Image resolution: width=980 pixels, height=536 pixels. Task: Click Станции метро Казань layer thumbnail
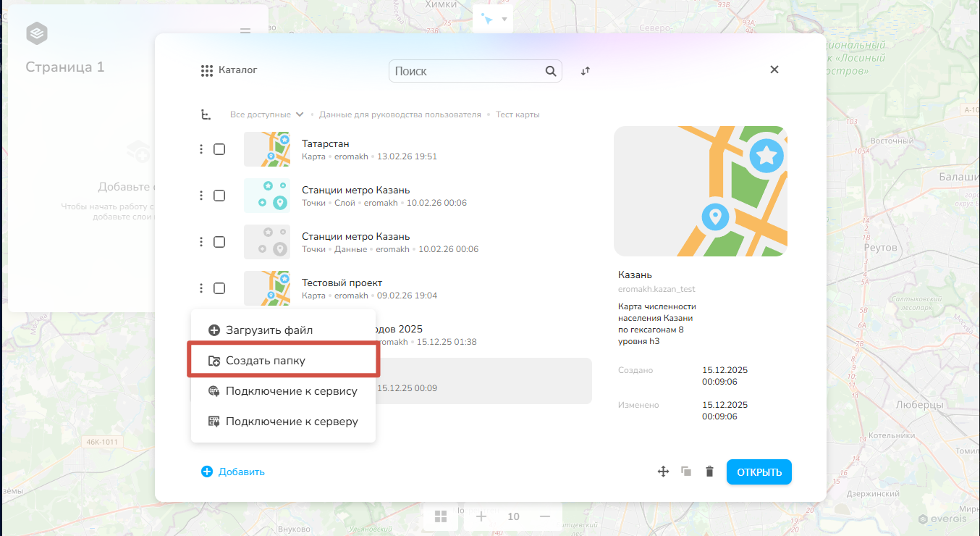click(267, 196)
